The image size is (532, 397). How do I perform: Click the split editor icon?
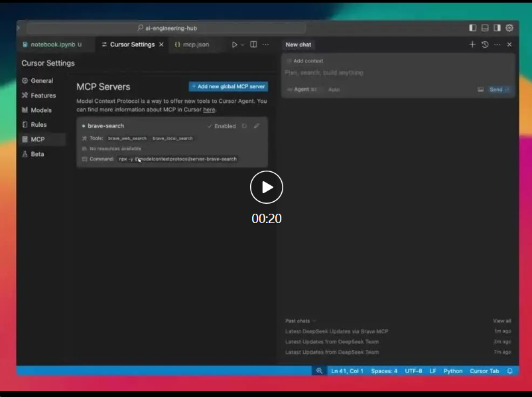point(253,44)
